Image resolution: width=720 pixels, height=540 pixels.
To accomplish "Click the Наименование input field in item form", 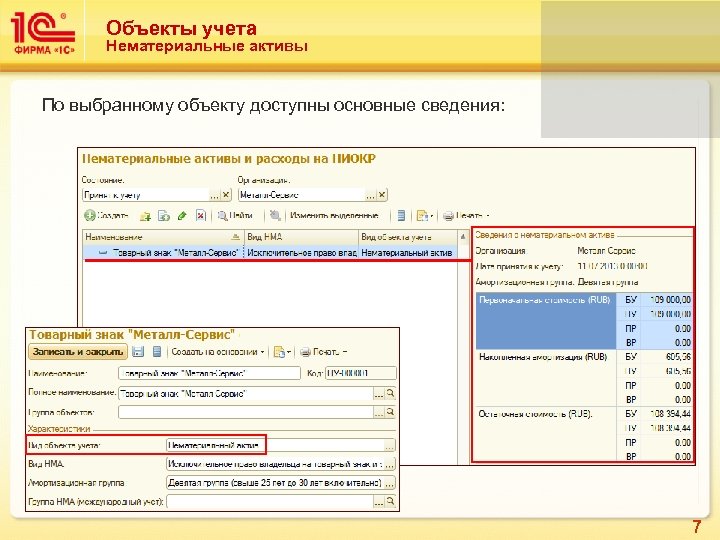I will click(209, 373).
